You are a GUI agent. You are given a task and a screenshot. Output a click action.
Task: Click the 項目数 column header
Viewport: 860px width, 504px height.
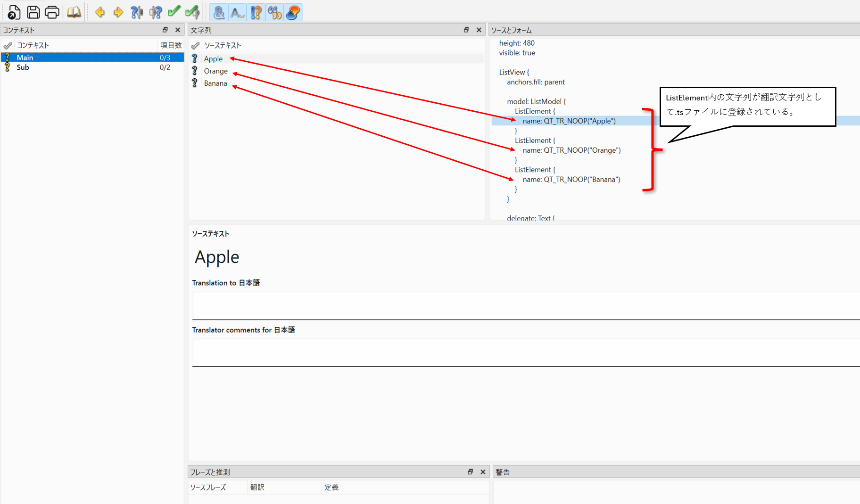pyautogui.click(x=171, y=45)
